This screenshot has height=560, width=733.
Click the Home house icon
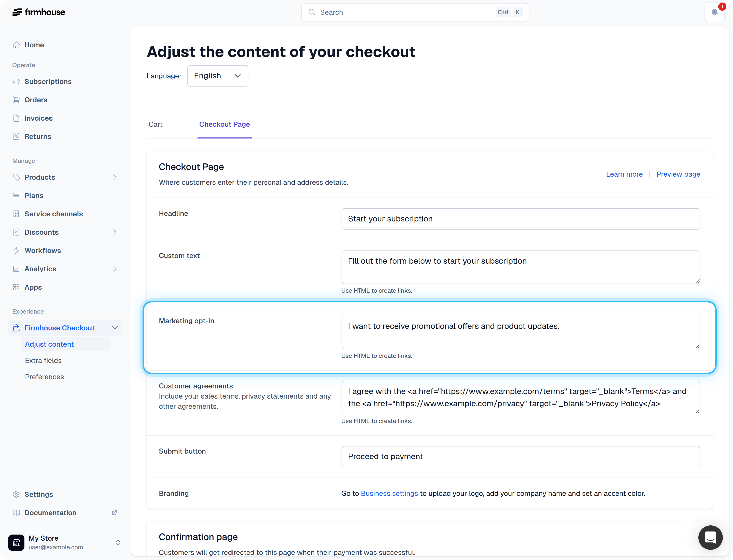16,45
